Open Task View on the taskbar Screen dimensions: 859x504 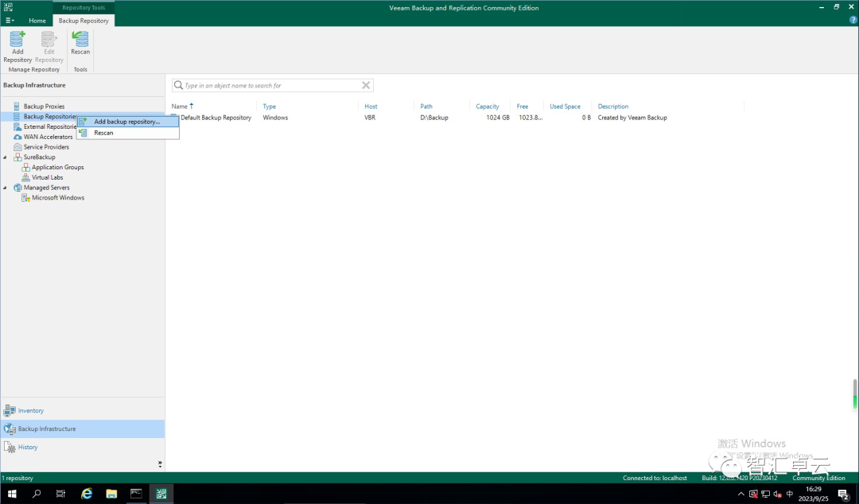60,494
